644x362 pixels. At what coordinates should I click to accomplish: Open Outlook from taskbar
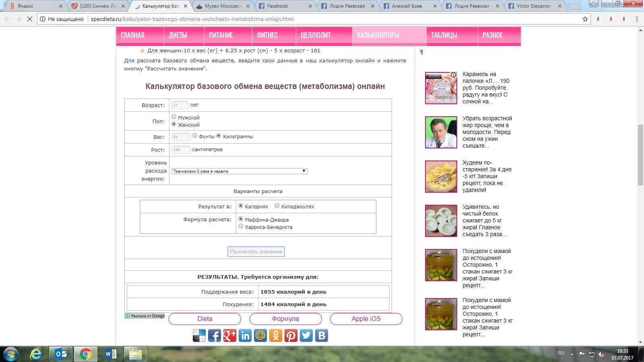click(61, 354)
